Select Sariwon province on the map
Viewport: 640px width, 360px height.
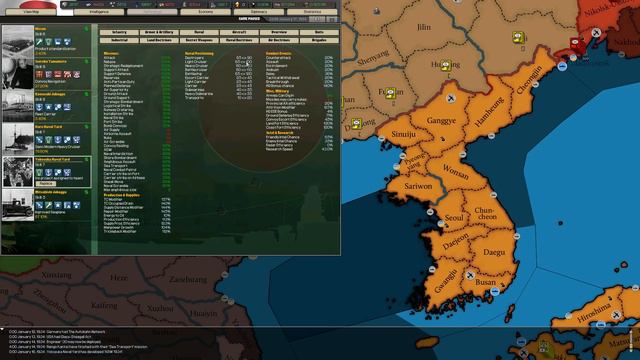tap(418, 186)
